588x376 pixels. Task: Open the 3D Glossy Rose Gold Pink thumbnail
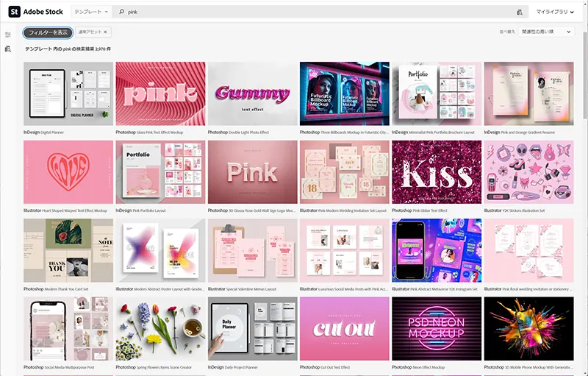[x=252, y=172]
